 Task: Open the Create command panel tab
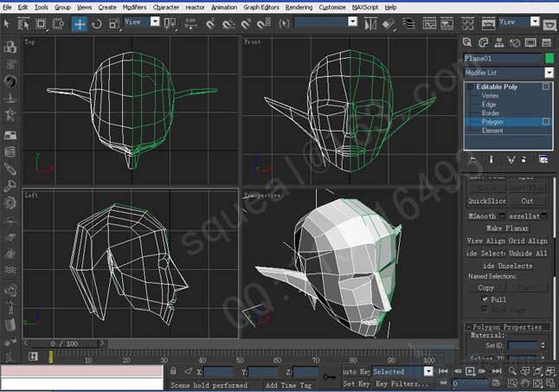[467, 42]
